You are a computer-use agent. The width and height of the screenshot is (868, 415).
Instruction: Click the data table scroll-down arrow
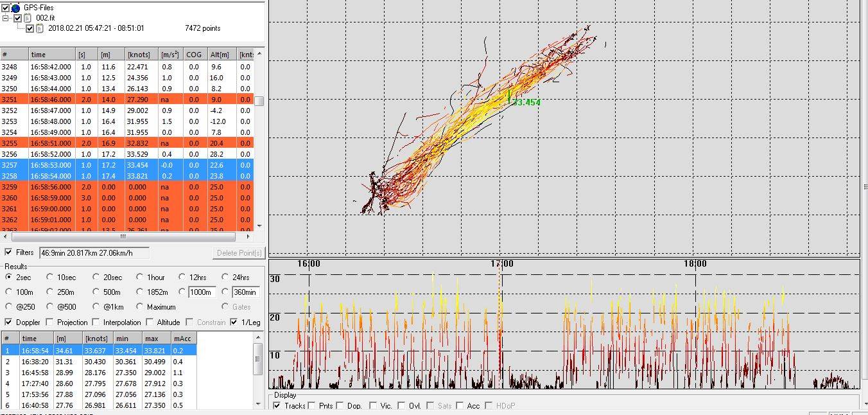coord(259,226)
